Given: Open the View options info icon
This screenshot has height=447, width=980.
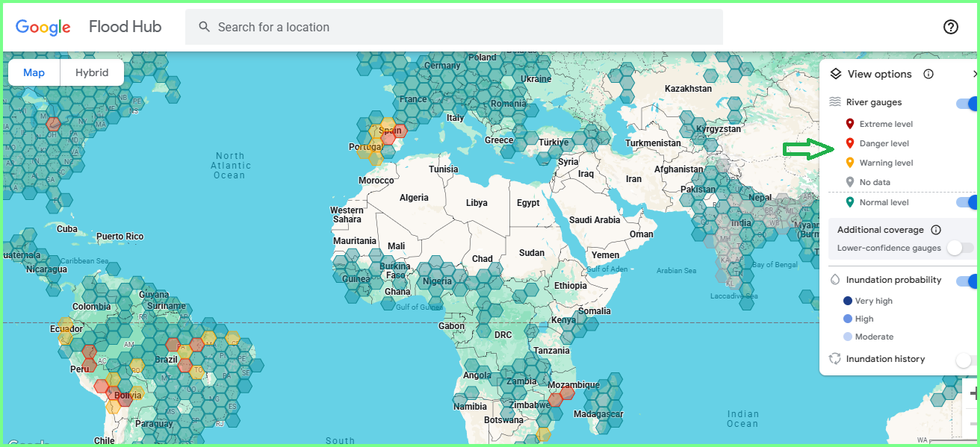Looking at the screenshot, I should point(928,74).
